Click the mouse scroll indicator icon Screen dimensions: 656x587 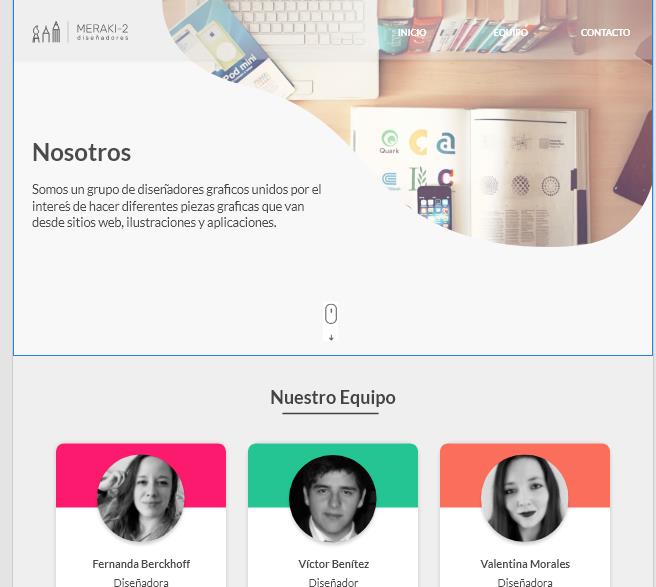click(x=331, y=313)
